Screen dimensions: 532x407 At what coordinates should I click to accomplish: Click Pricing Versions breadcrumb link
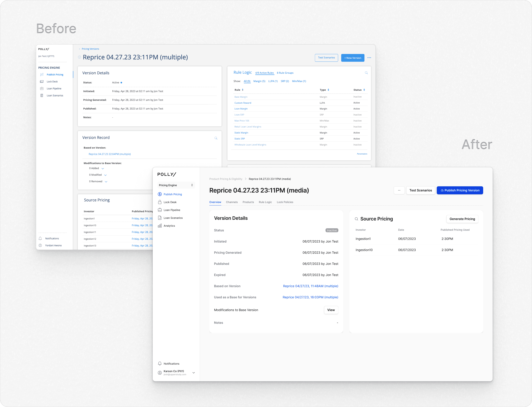[x=90, y=49]
